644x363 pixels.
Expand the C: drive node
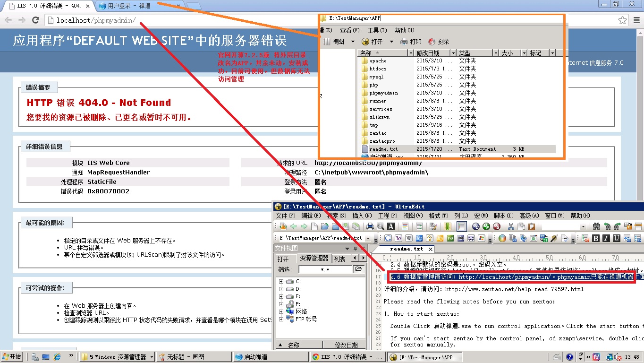pos(281,282)
